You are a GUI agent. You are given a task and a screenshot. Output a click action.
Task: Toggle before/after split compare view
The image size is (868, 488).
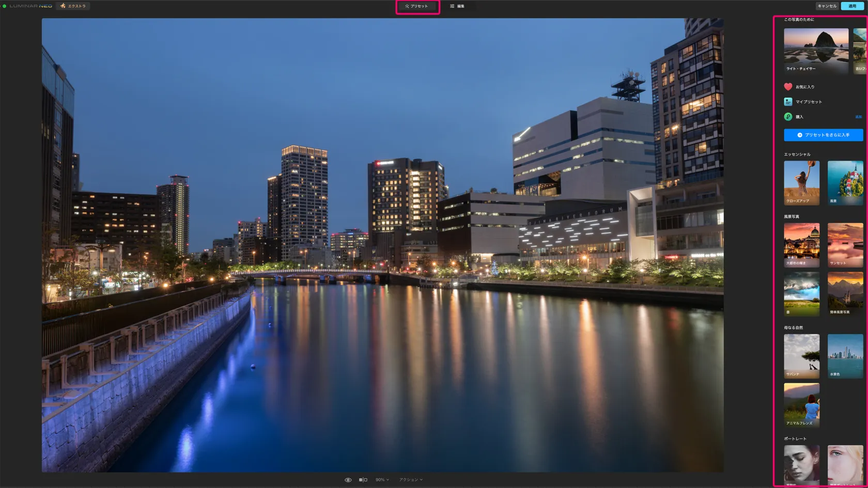pos(363,480)
